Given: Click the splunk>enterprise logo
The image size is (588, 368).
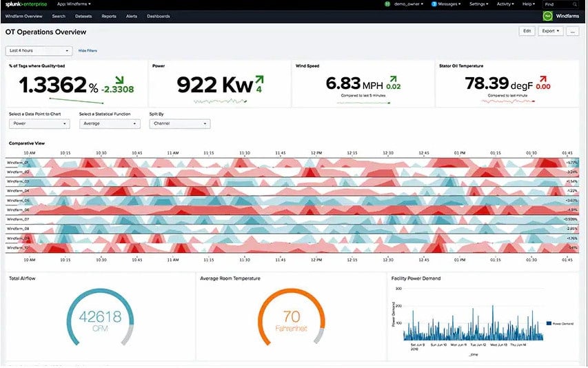Looking at the screenshot, I should [26, 4].
